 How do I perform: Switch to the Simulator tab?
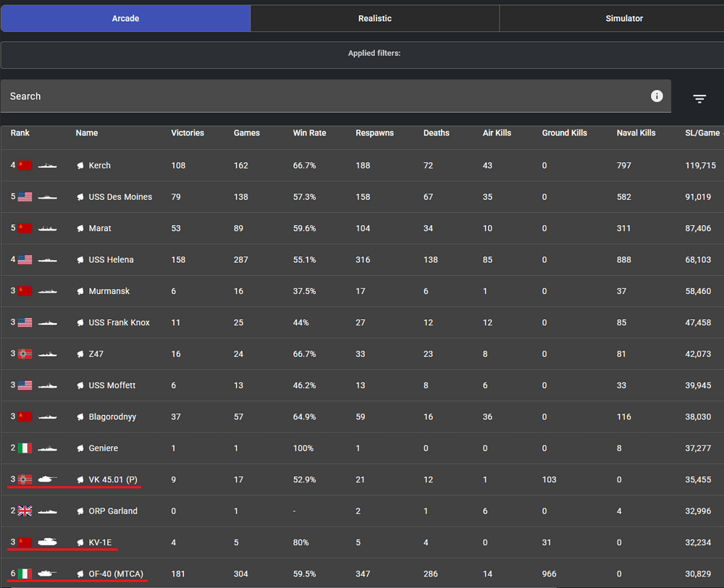point(624,19)
